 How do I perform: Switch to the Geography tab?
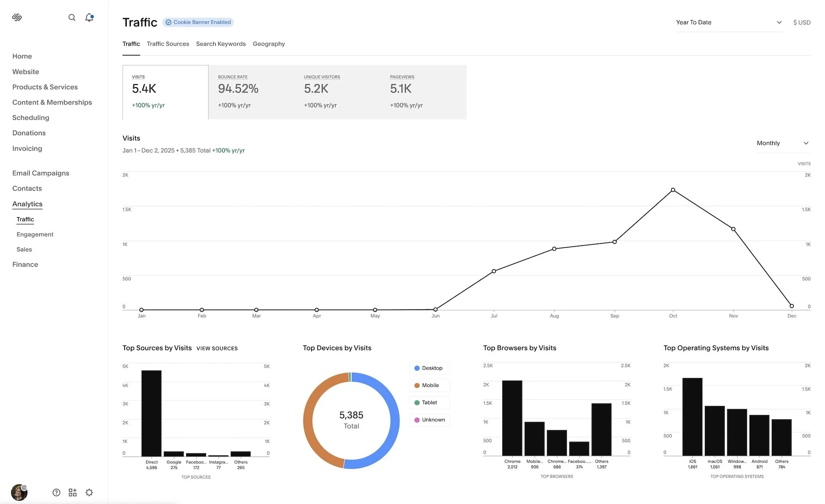[269, 44]
